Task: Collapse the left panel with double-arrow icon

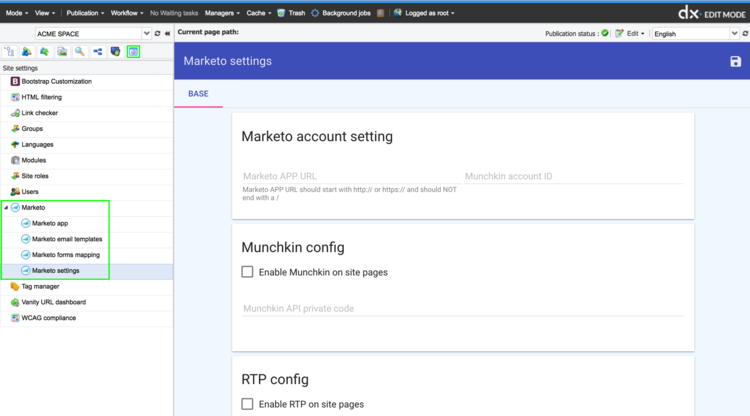Action: 167,33
